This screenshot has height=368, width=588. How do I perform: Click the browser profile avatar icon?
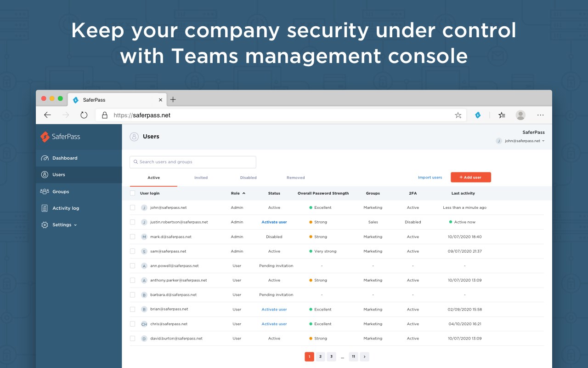pyautogui.click(x=520, y=115)
